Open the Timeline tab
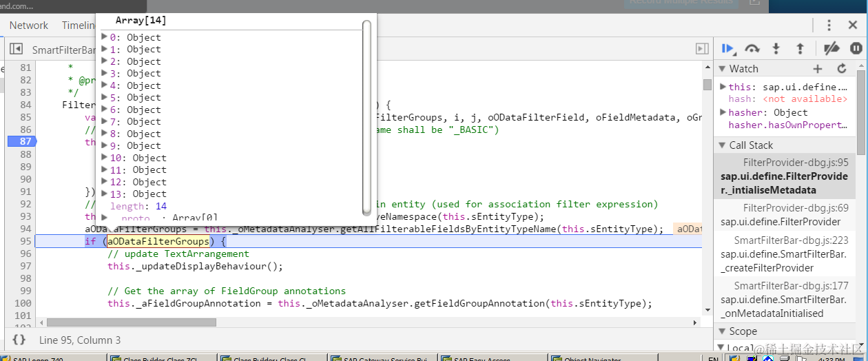This screenshot has height=361, width=868. (x=78, y=25)
